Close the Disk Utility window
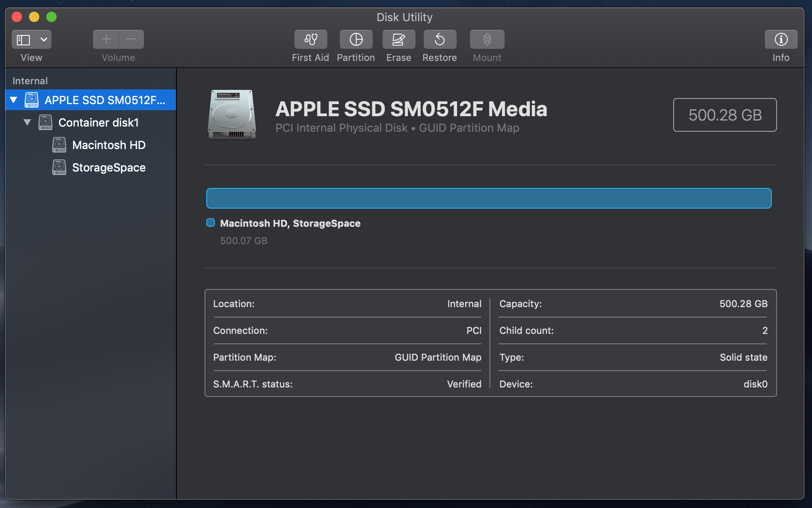This screenshot has height=508, width=812. [17, 17]
